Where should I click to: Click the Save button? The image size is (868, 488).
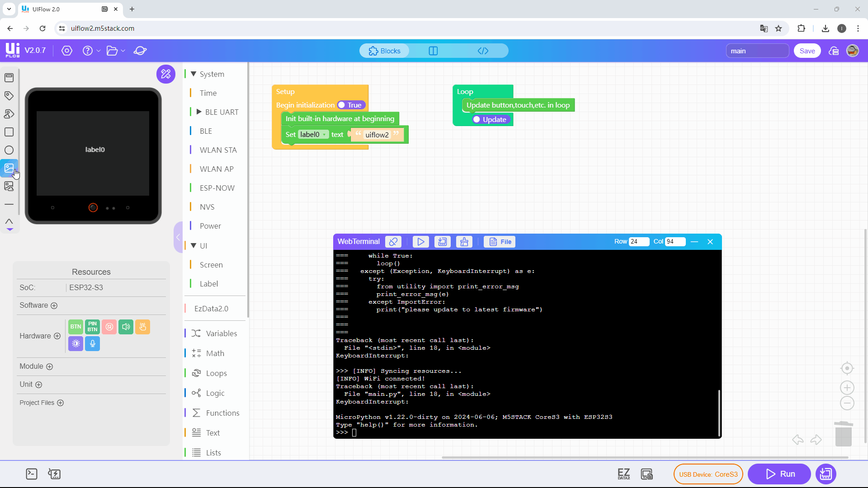coord(807,51)
